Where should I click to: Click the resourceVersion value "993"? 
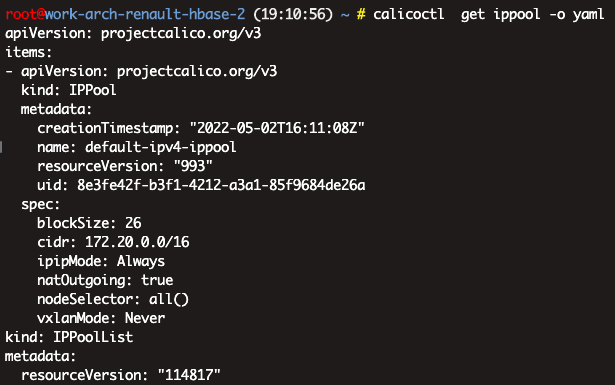pyautogui.click(x=193, y=166)
